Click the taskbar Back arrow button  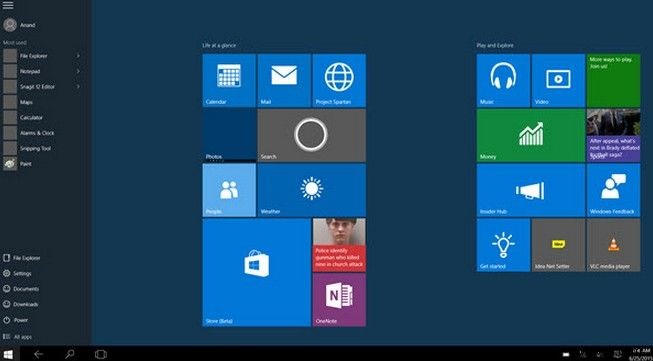tap(38, 354)
